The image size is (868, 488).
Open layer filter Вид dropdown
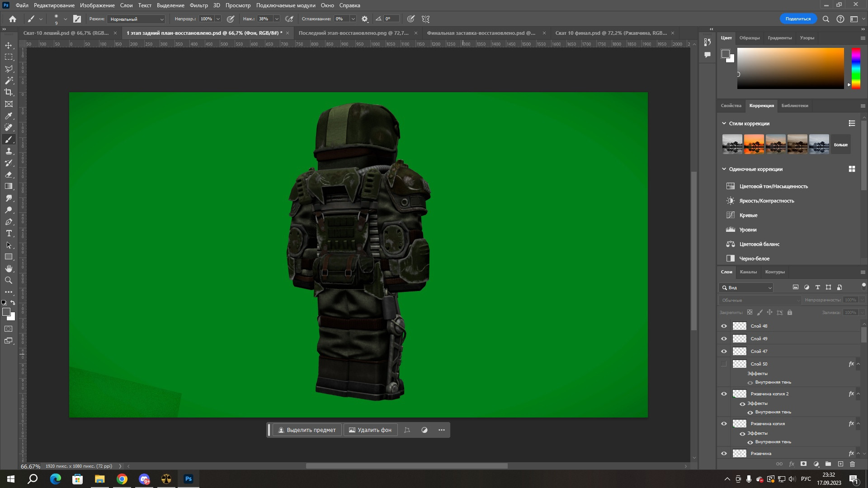(x=746, y=288)
